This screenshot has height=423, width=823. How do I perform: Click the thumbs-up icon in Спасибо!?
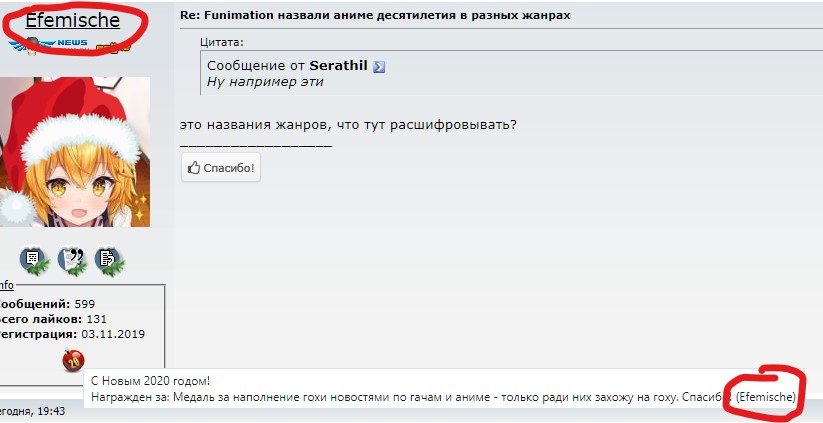pos(194,168)
